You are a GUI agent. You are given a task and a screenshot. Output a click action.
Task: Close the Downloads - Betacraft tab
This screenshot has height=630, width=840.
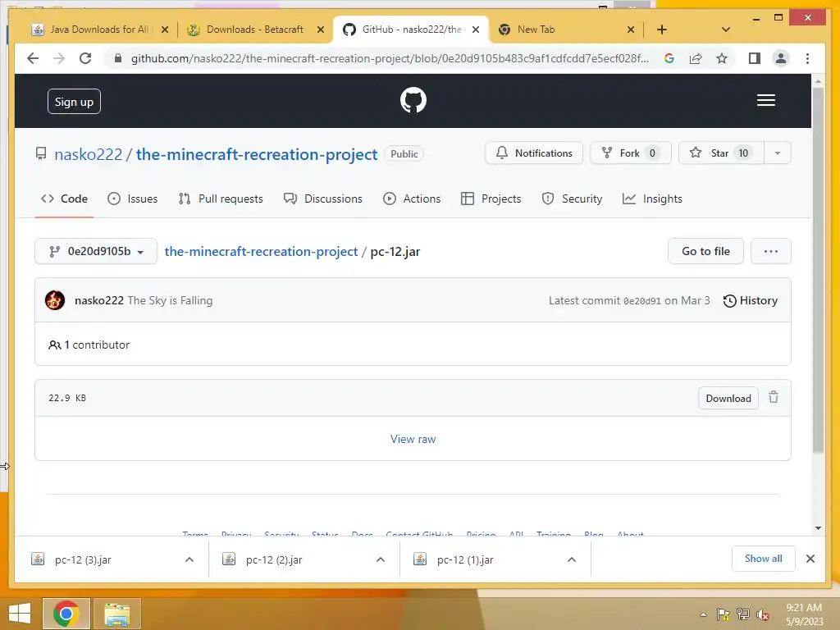pos(321,30)
